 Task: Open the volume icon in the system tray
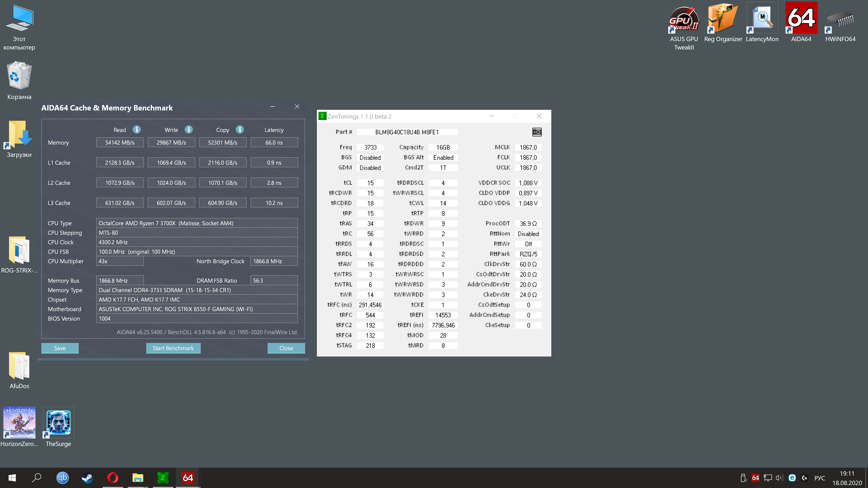(779, 478)
